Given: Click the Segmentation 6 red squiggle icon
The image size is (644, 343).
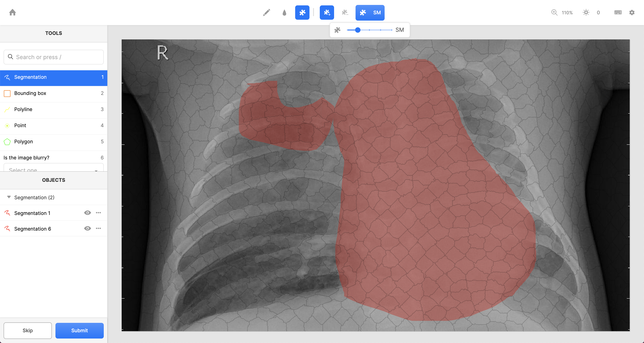Looking at the screenshot, I should coord(7,229).
